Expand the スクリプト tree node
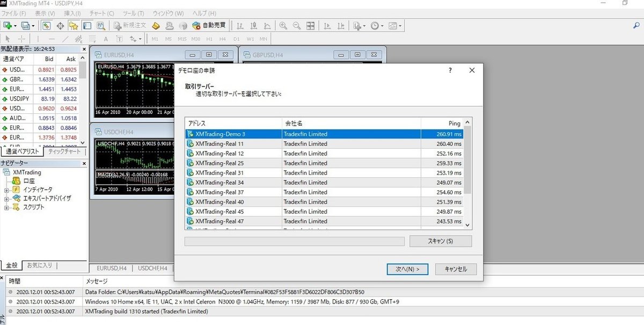 pyautogui.click(x=6, y=207)
